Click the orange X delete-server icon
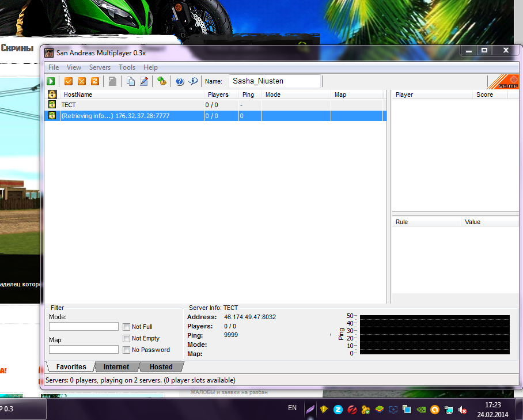 (x=82, y=81)
